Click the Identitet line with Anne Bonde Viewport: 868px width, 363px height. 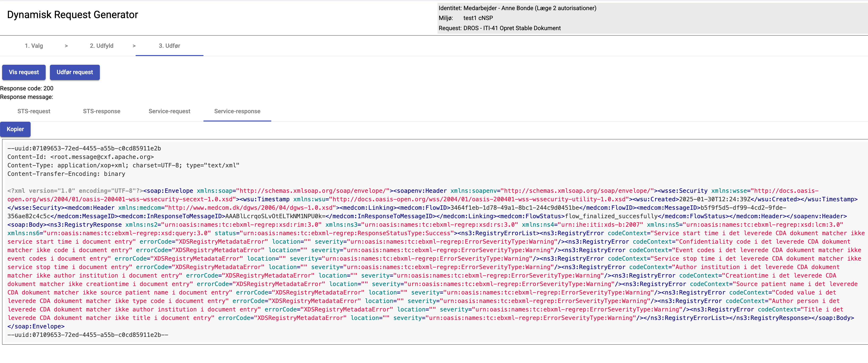click(517, 8)
